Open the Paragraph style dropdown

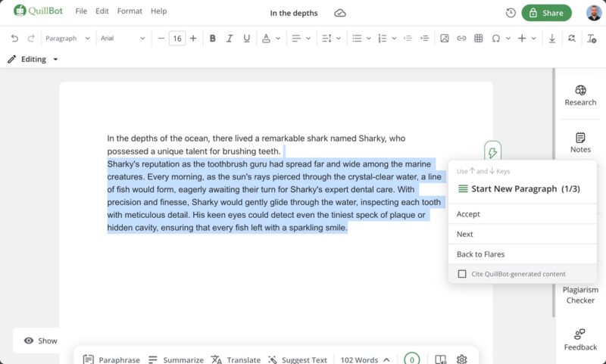tap(67, 38)
